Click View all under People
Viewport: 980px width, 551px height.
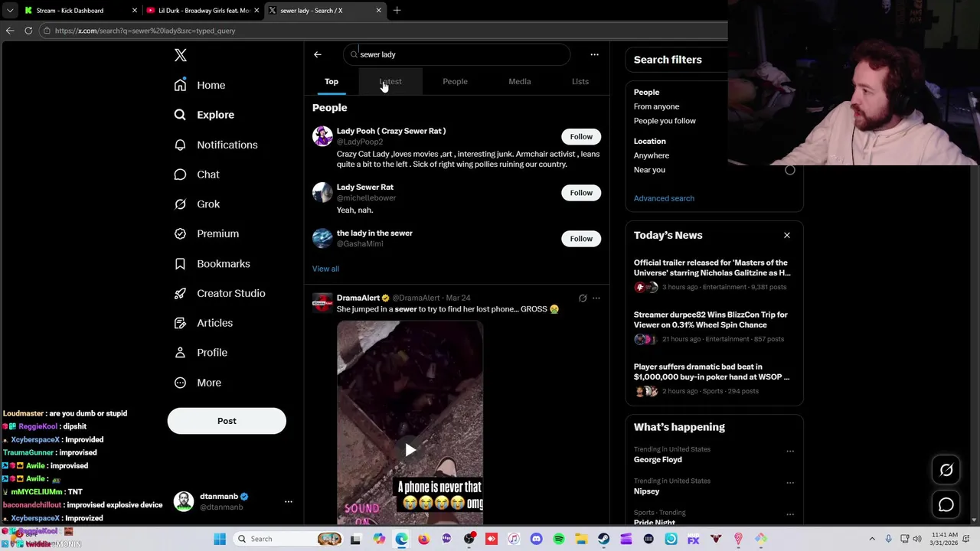coord(325,269)
